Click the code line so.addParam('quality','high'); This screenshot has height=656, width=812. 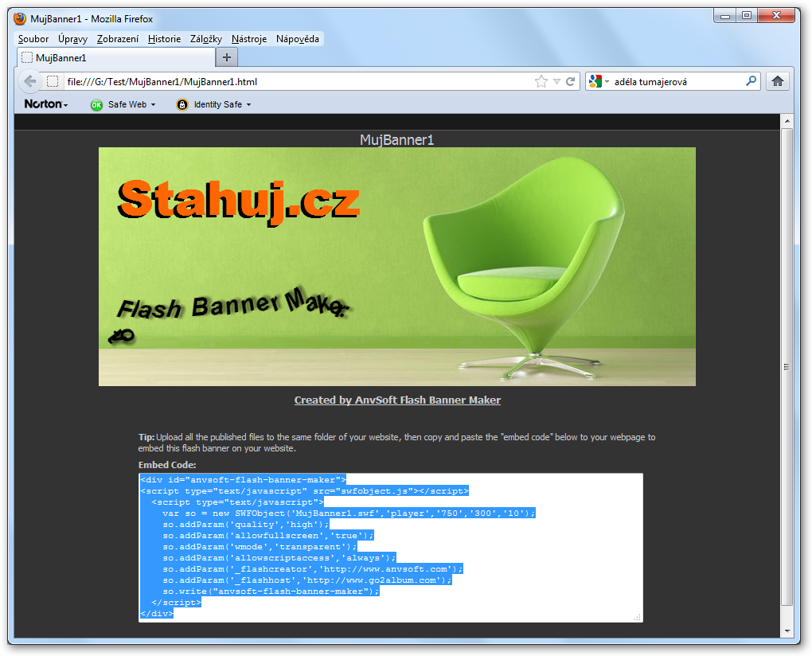[x=245, y=525]
